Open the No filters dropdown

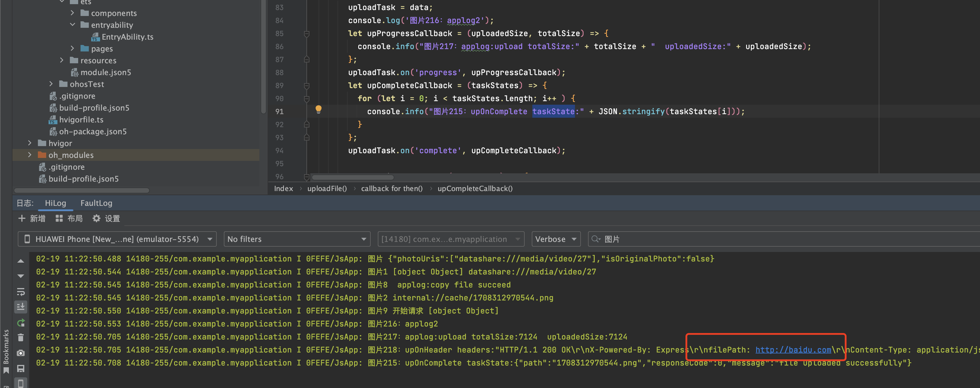tap(297, 239)
